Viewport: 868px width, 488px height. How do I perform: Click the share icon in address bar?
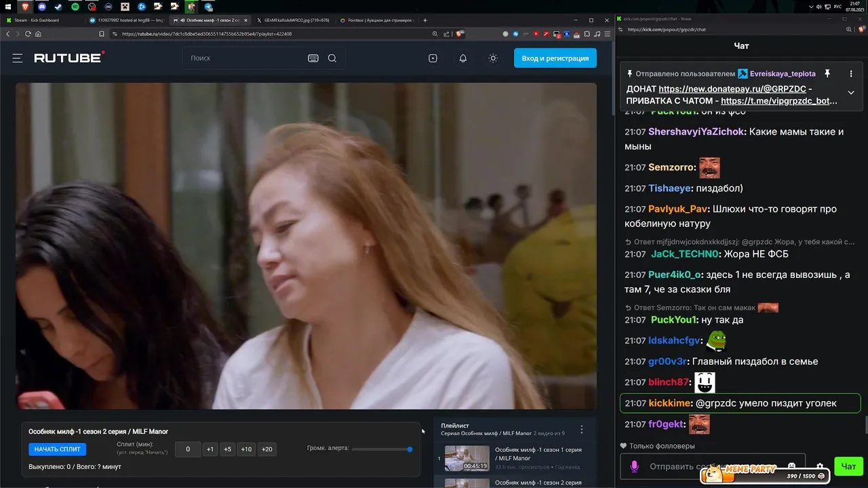[x=446, y=34]
